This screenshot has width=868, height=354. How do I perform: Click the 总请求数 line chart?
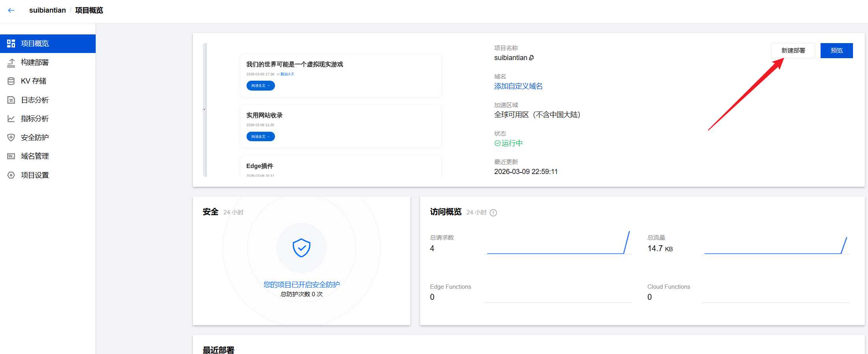pos(558,243)
